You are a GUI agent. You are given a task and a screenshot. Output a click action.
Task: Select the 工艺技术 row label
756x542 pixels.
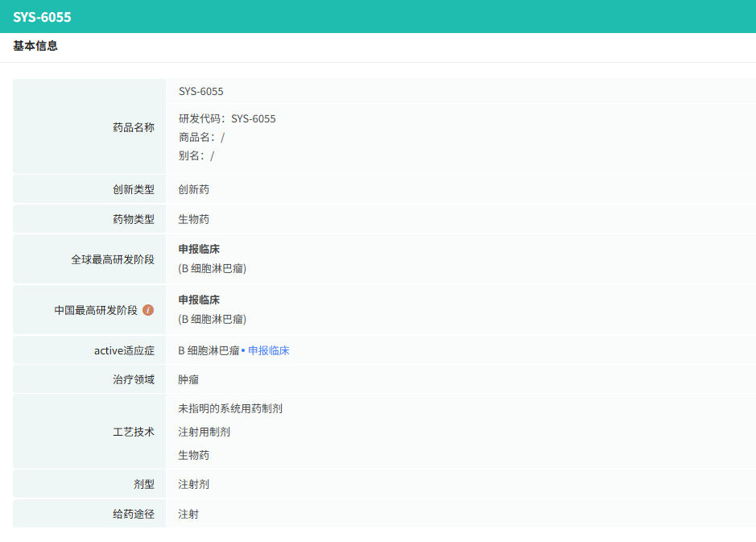click(134, 432)
